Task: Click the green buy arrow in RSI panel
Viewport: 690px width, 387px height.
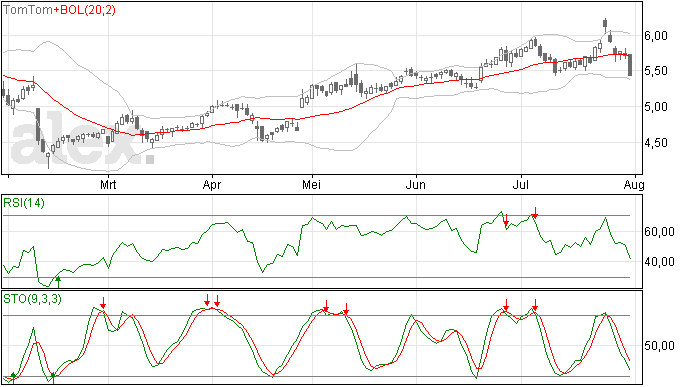Action: (x=58, y=282)
